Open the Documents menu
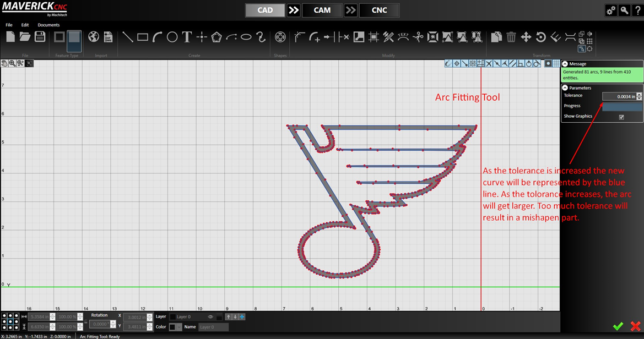644x339 pixels. point(48,25)
